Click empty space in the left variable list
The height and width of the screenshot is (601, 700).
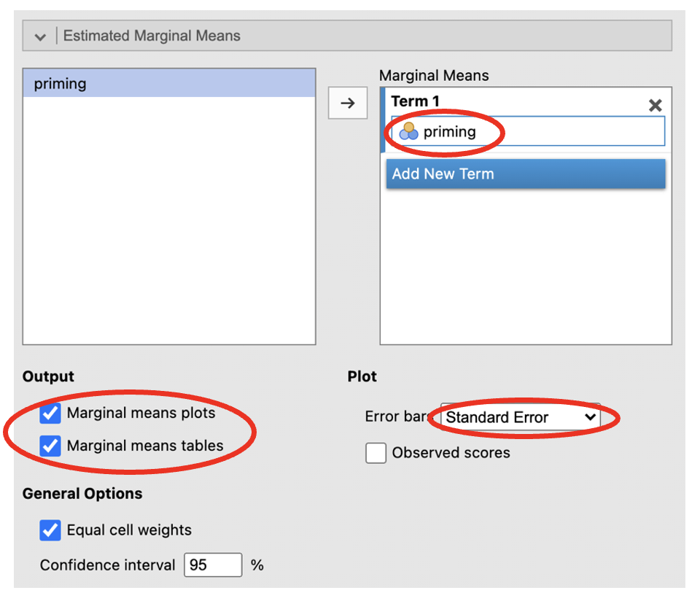click(x=168, y=233)
